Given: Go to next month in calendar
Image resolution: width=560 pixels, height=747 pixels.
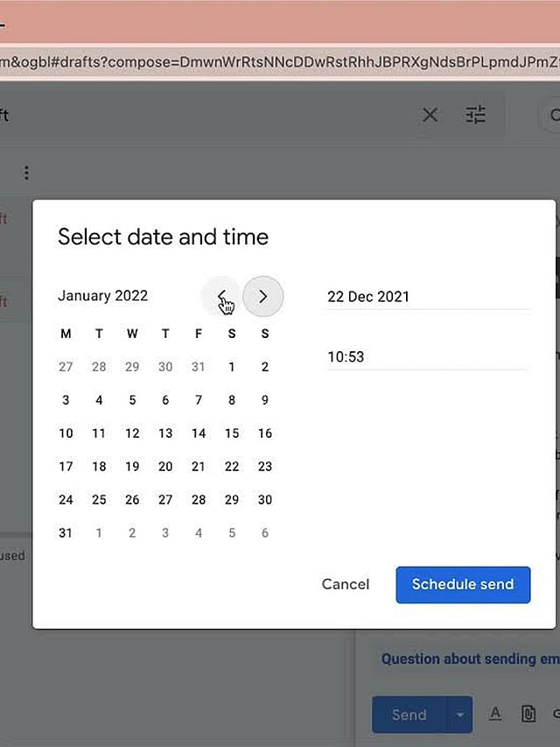Looking at the screenshot, I should click(262, 297).
